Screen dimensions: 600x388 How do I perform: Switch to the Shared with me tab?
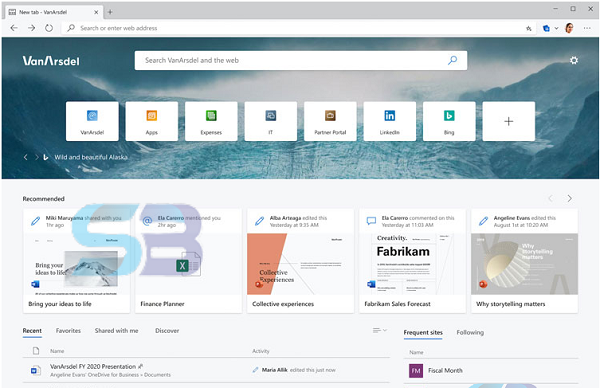117,331
